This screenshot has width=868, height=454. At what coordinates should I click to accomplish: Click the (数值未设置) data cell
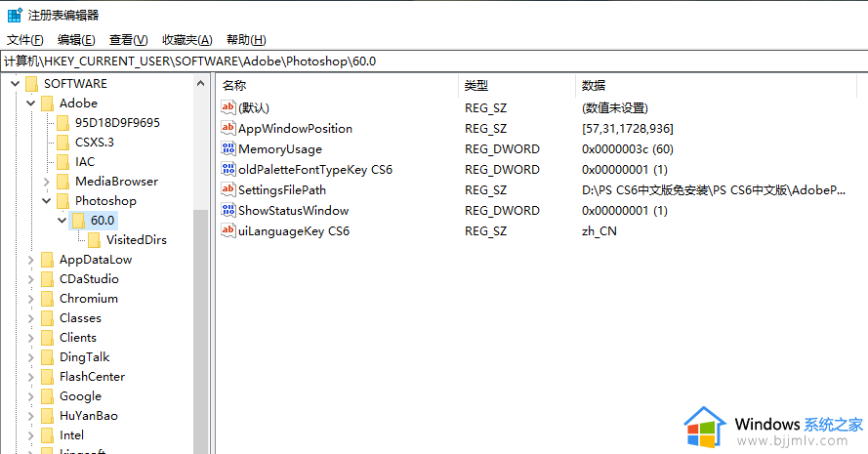pos(614,108)
